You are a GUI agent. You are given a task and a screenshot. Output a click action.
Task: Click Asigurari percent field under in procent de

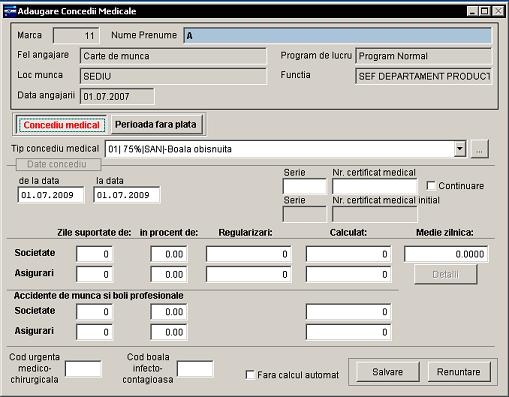(169, 275)
